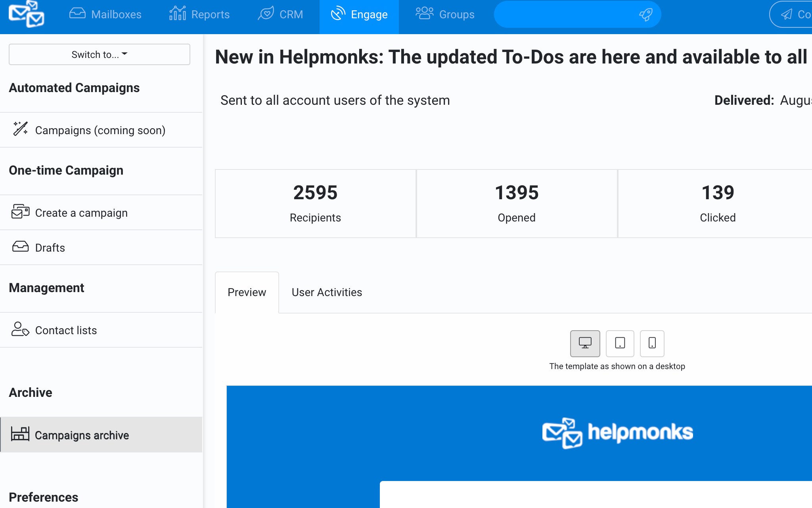Expand the Switch to dropdown

pyautogui.click(x=100, y=54)
